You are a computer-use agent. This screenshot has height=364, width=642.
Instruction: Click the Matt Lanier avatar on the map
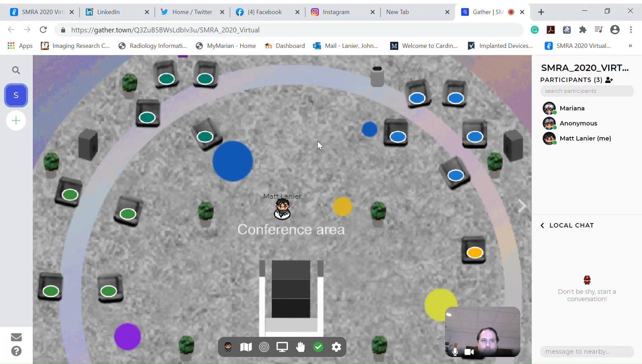[x=282, y=209]
